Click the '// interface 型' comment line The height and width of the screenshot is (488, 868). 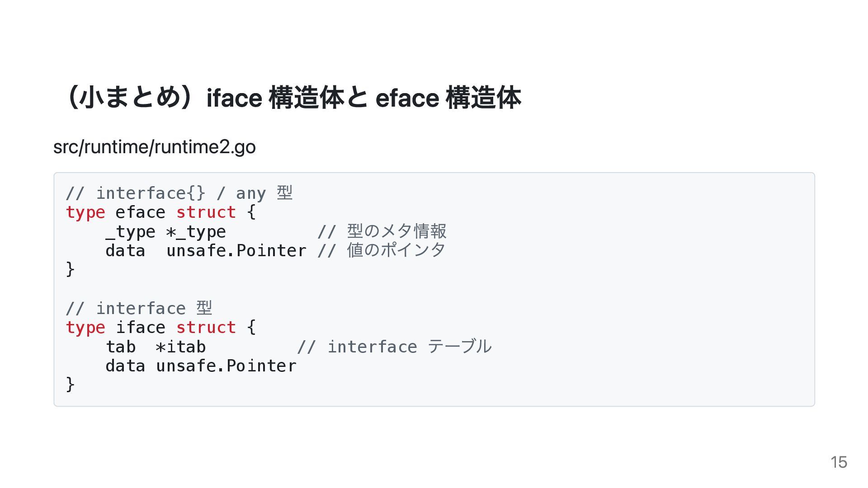click(x=139, y=309)
